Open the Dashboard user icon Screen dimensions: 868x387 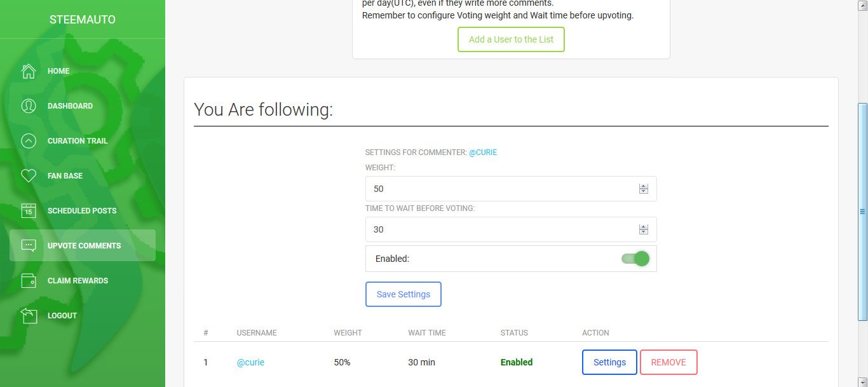coord(29,106)
